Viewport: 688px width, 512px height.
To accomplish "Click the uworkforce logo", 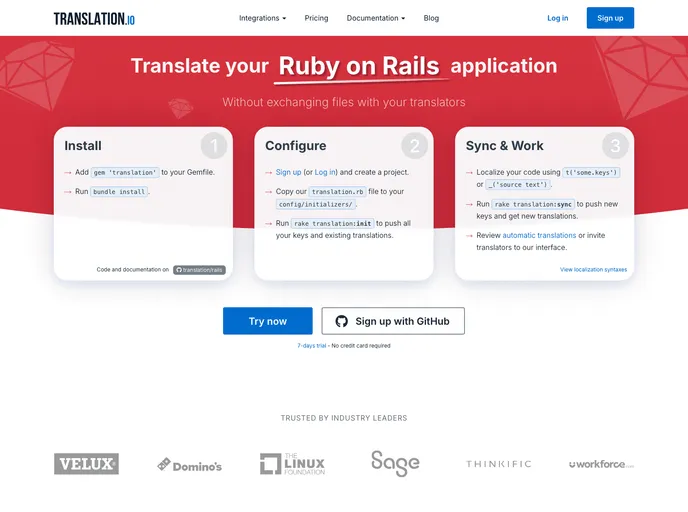I will [x=601, y=464].
